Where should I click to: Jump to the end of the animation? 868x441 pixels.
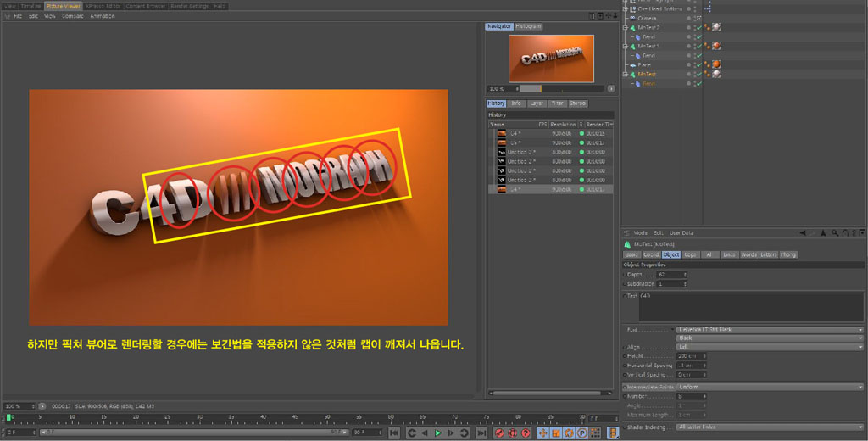481,433
